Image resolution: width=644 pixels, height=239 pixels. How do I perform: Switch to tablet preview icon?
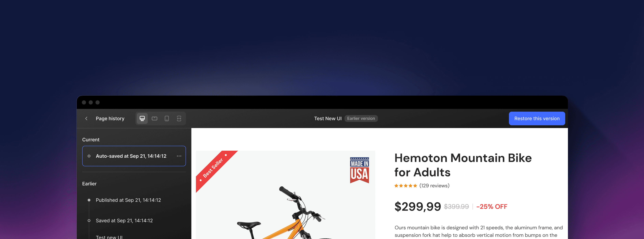[155, 118]
